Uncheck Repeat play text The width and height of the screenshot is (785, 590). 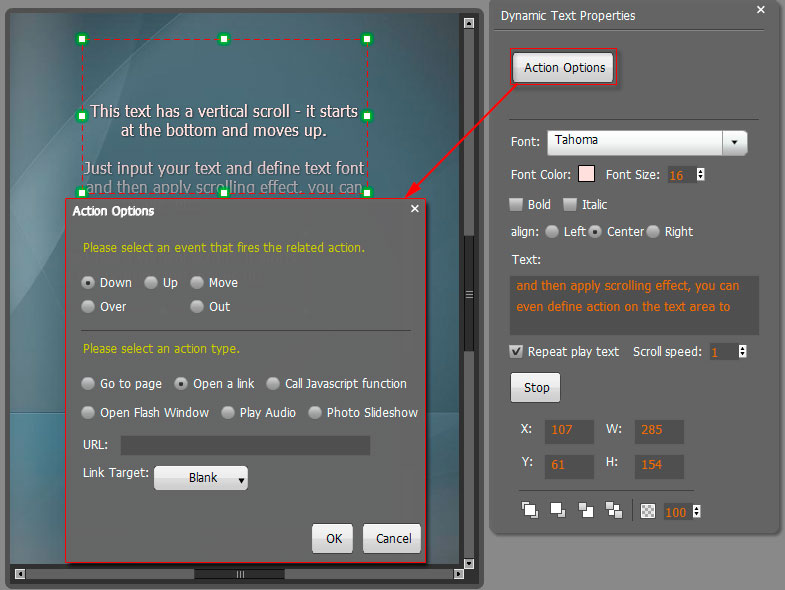(x=516, y=351)
